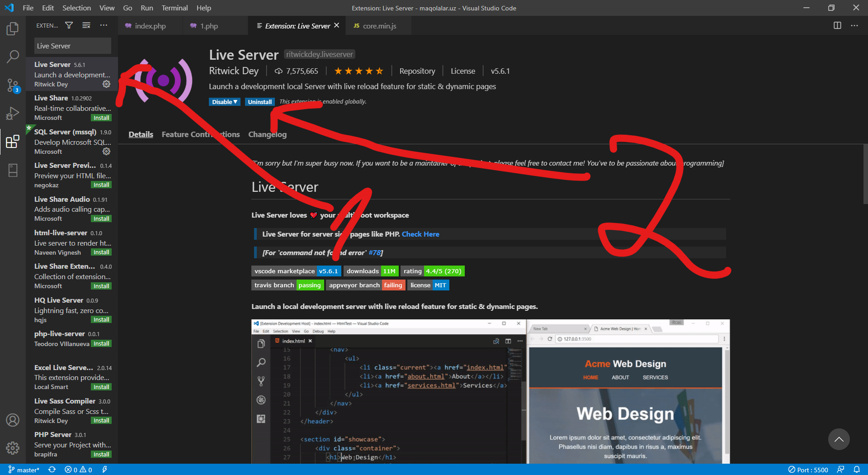Open the Selection menu

76,8
